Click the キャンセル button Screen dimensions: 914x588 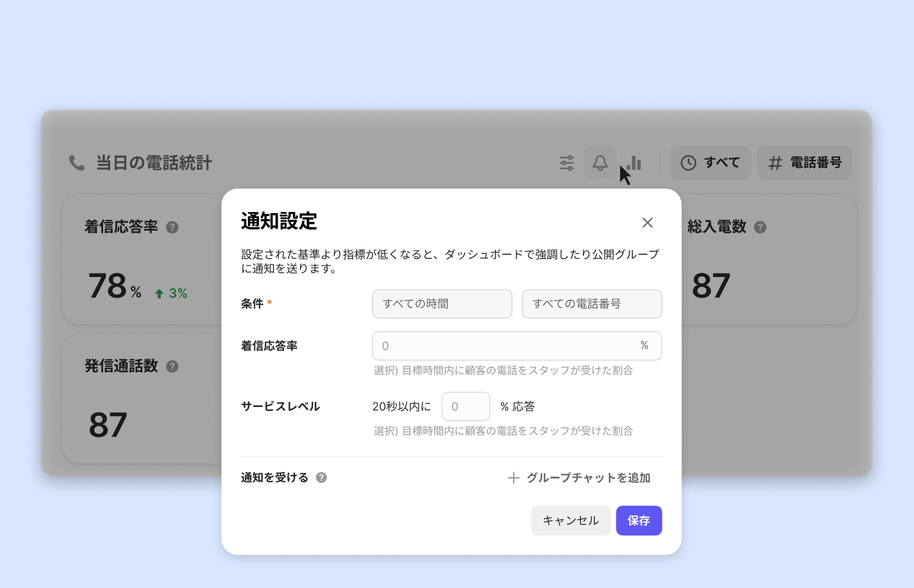(571, 521)
